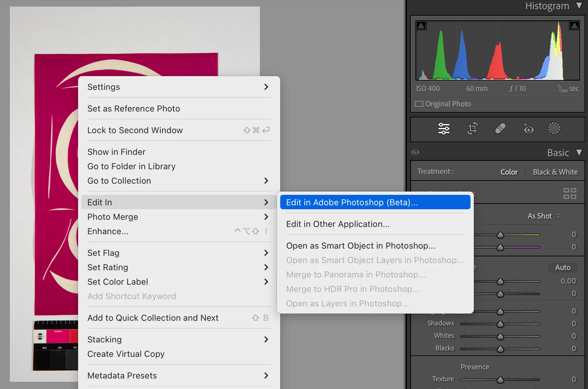This screenshot has width=588, height=389.
Task: Open the profile browser grid icon
Action: 570,194
